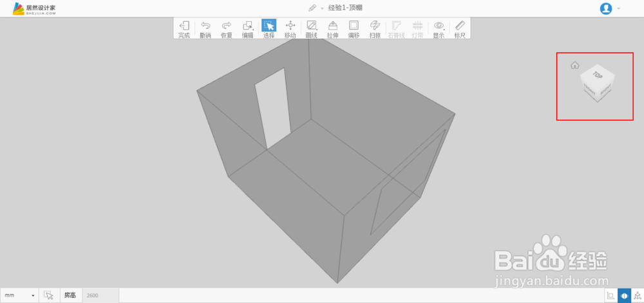Click the project title 经验1-顶棚
Image resolution: width=644 pixels, height=303 pixels.
pos(345,8)
